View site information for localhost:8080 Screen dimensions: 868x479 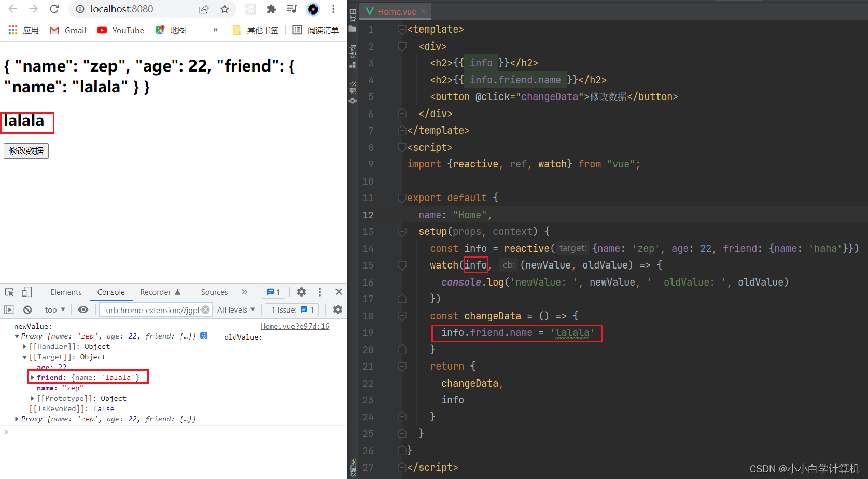click(x=80, y=9)
